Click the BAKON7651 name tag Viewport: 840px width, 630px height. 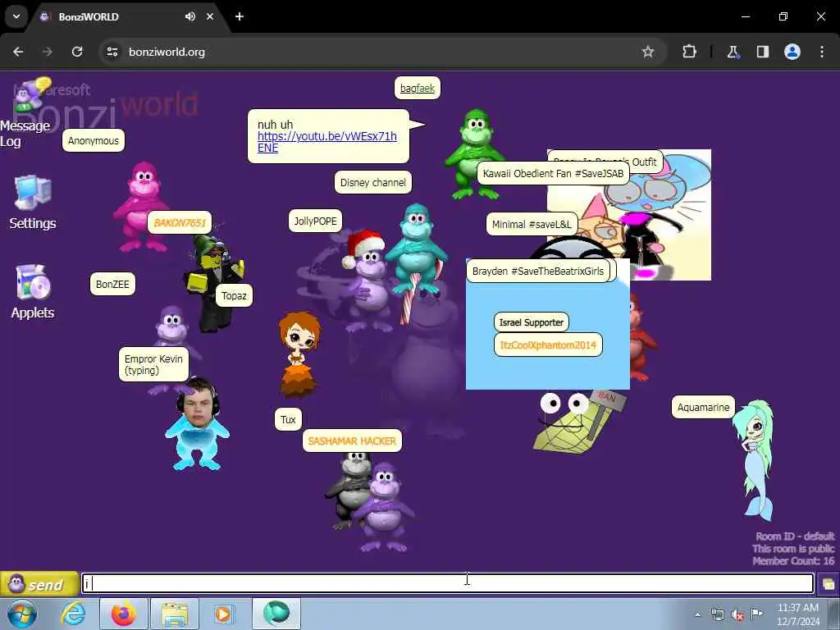180,223
